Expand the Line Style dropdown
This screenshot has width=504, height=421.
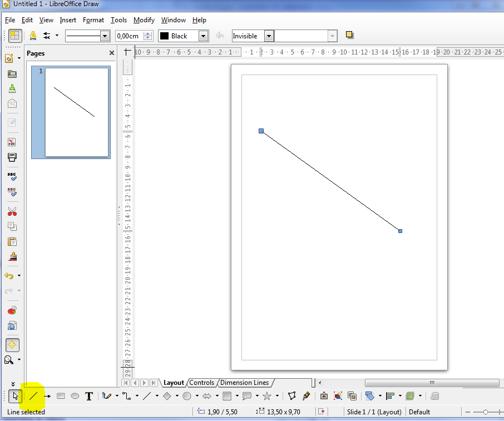105,36
